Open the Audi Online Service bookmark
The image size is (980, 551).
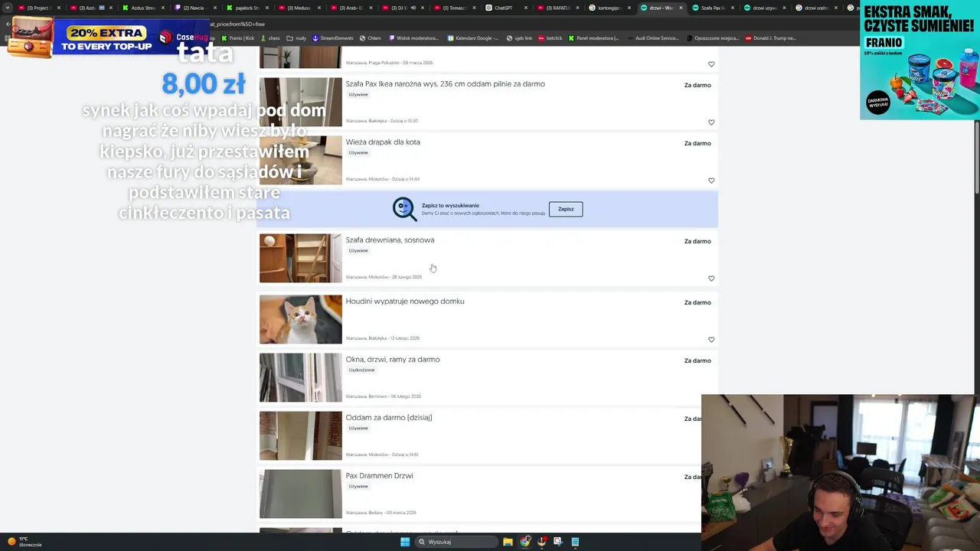[x=653, y=38]
